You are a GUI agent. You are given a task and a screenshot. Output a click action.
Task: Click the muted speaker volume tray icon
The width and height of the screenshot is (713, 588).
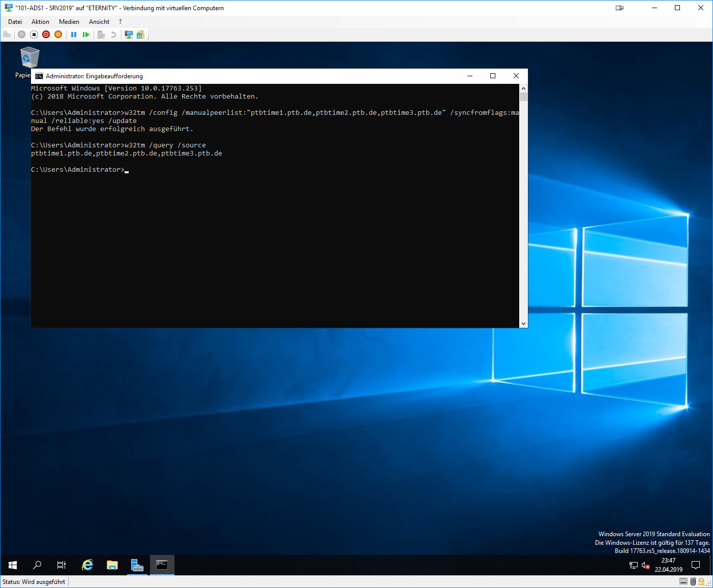645,565
